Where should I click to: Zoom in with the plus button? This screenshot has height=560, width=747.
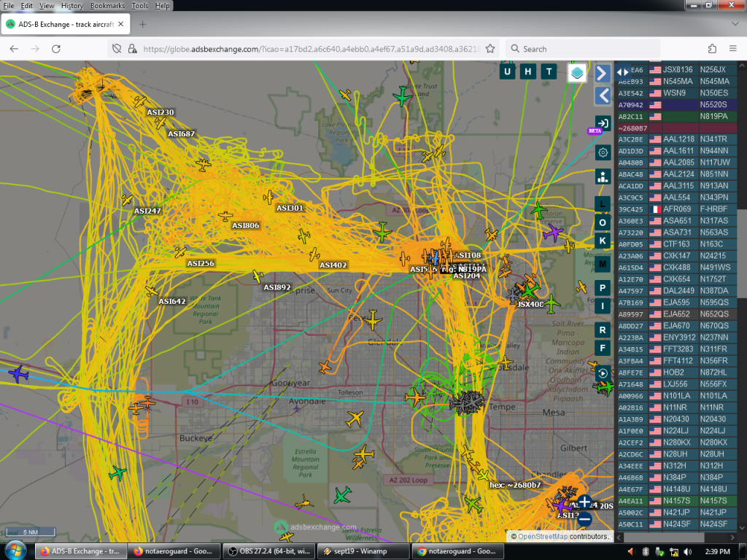click(x=584, y=502)
